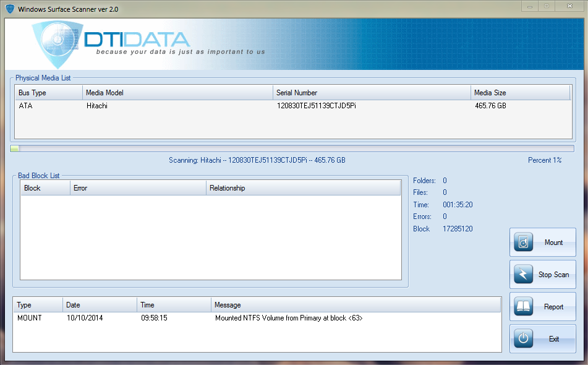Image resolution: width=588 pixels, height=365 pixels.
Task: Click the Relationship column header
Action: pos(303,188)
